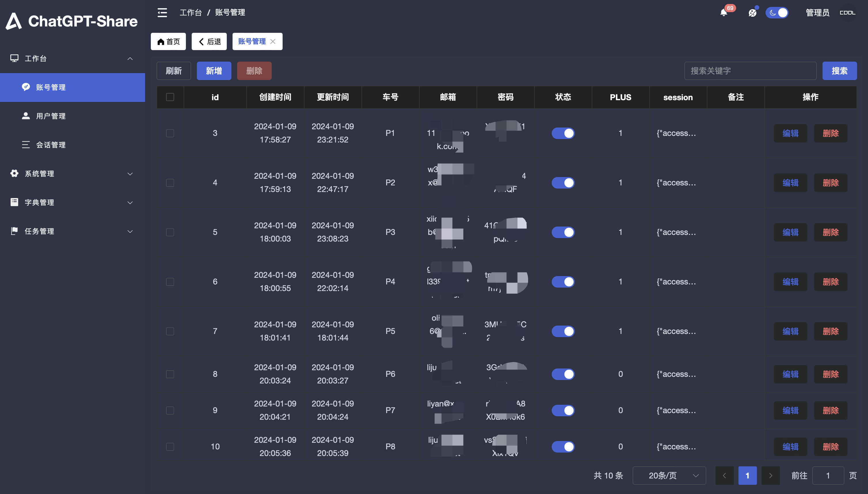This screenshot has height=494, width=868.
Task: Click the 任务管理 flag icon
Action: (14, 231)
